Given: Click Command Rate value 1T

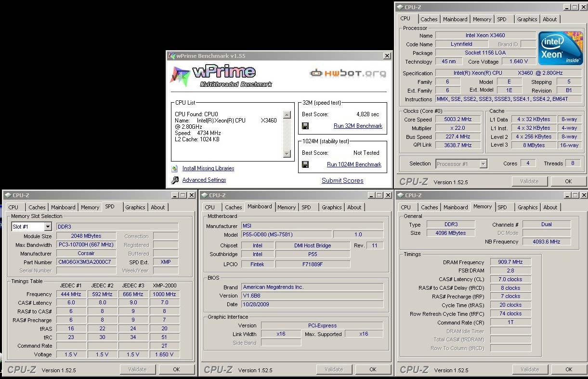Looking at the screenshot, I should click(x=510, y=323).
